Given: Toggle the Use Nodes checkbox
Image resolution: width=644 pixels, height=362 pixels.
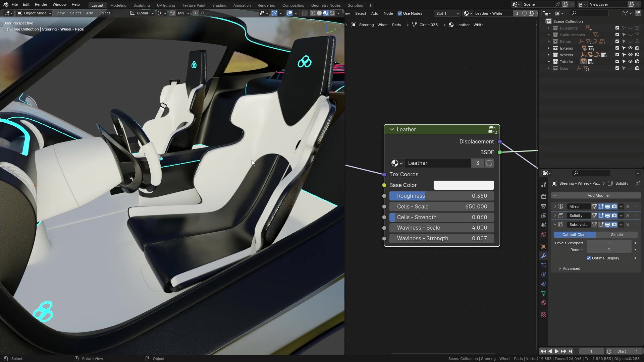Looking at the screenshot, I should (x=399, y=13).
